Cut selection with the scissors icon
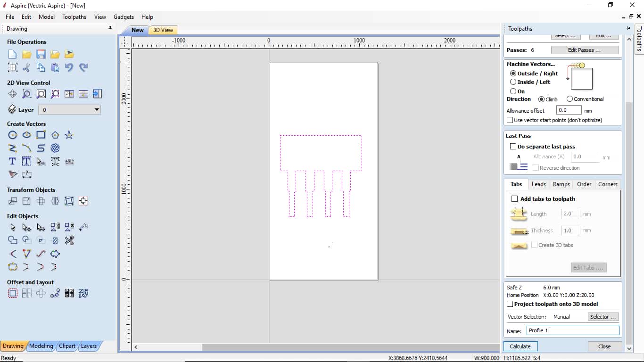The height and width of the screenshot is (362, 644). click(27, 67)
